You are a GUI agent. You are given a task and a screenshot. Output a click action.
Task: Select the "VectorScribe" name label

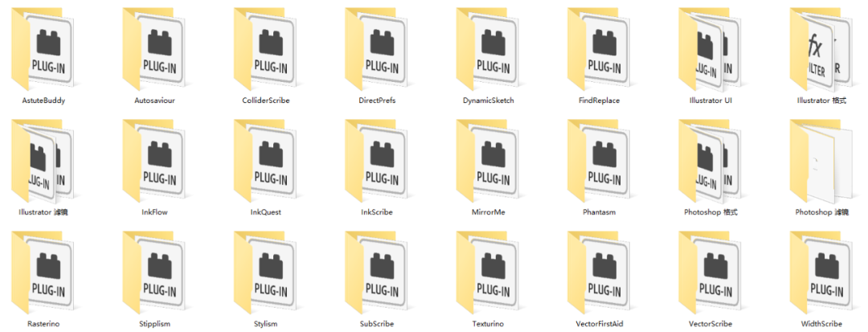tap(710, 324)
